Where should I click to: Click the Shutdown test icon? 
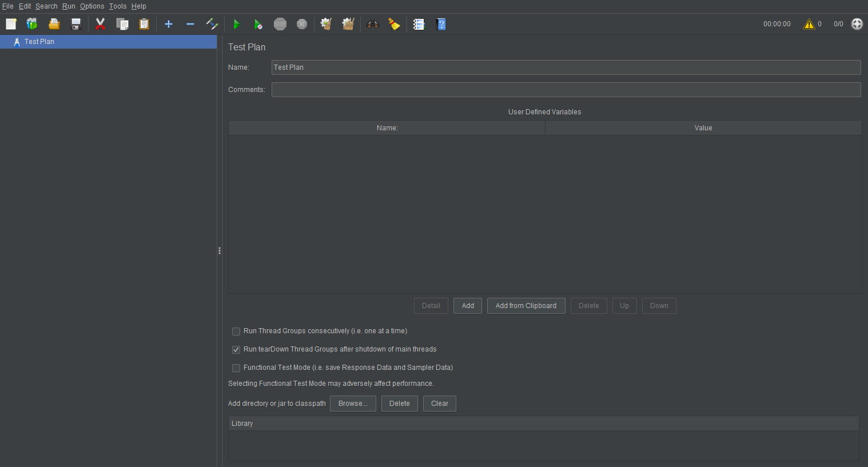(x=302, y=24)
